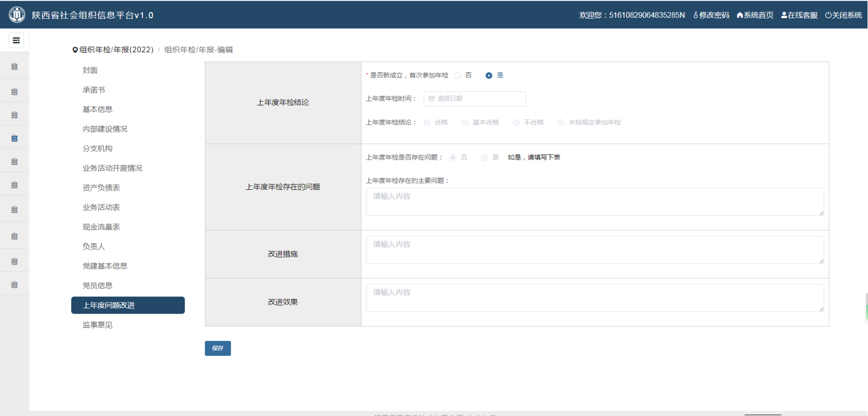
Task: Open the 基本信息 section in sidebar
Action: tap(97, 109)
